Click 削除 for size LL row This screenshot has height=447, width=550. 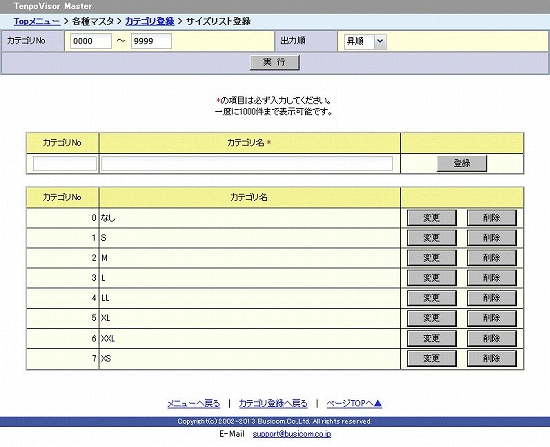point(492,298)
